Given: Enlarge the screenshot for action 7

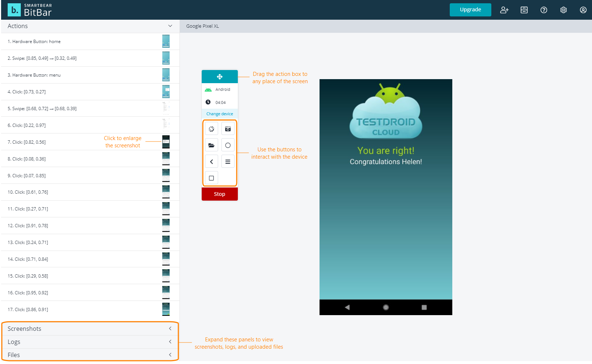Looking at the screenshot, I should tap(166, 142).
